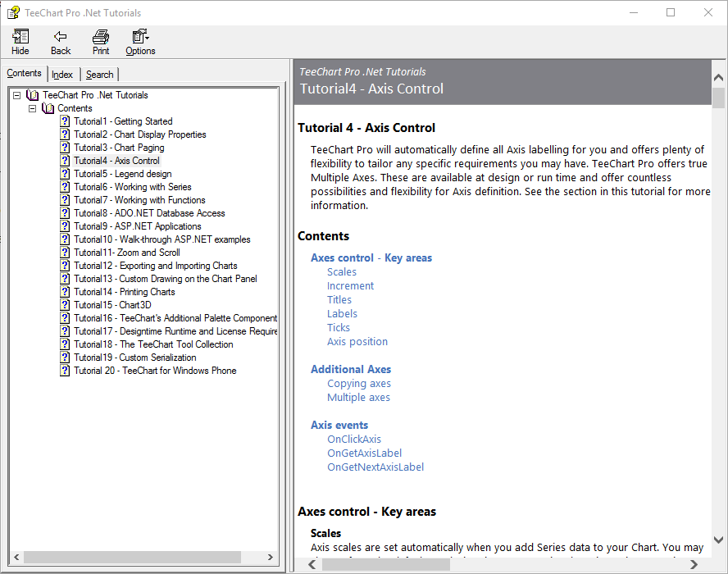Follow the OnGetAxisLabel link
Viewport: 728px width, 574px height.
(x=365, y=453)
